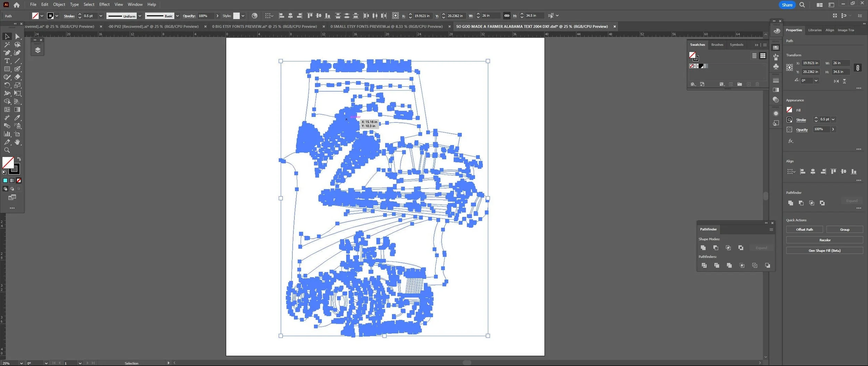Pick the Eyedropper tool

(17, 118)
